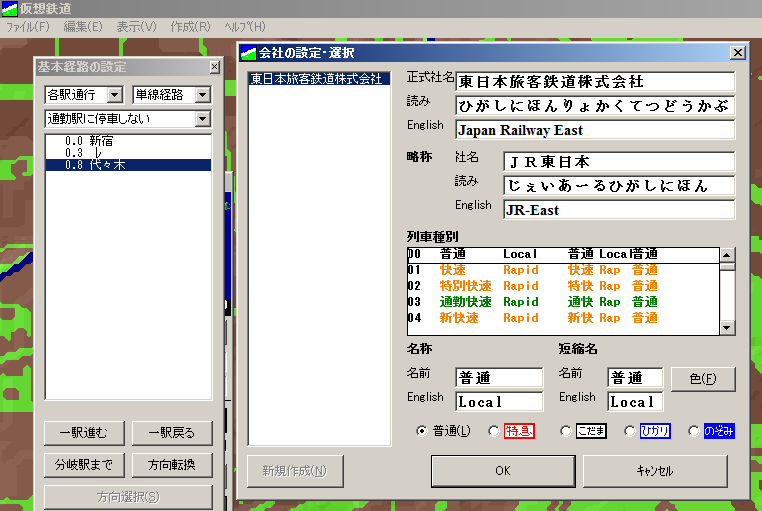Select the 0.0 新宿 route row
This screenshot has height=511, width=762.
(128, 141)
